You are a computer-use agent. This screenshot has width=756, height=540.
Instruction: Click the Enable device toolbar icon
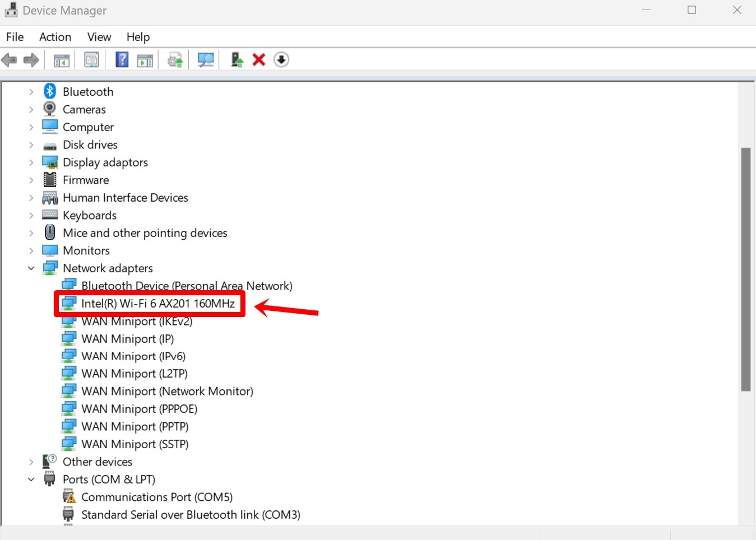pos(237,59)
